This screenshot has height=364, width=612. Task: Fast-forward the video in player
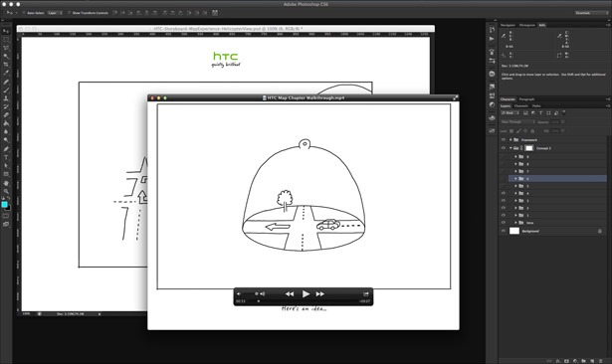pyautogui.click(x=320, y=293)
